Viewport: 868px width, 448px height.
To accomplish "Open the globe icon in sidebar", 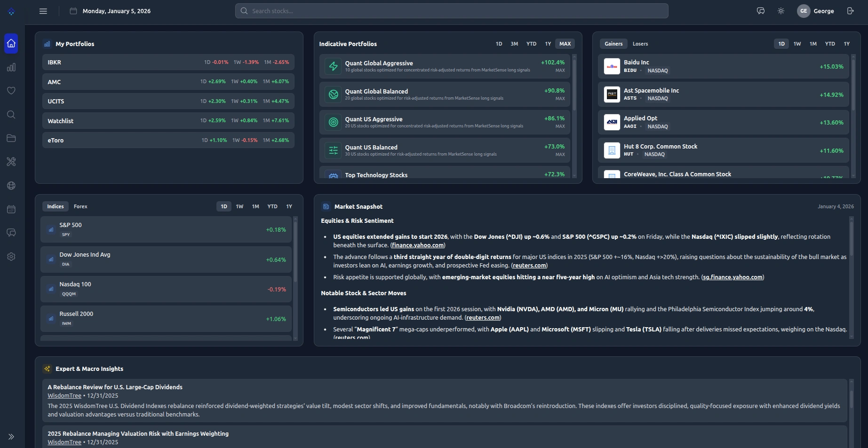I will pyautogui.click(x=11, y=186).
